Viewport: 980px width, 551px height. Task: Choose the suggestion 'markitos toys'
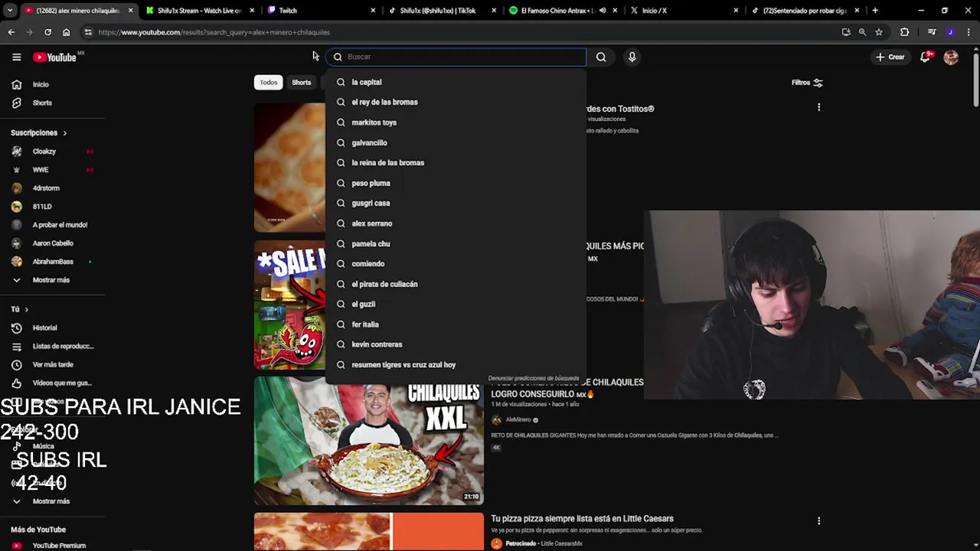point(456,122)
